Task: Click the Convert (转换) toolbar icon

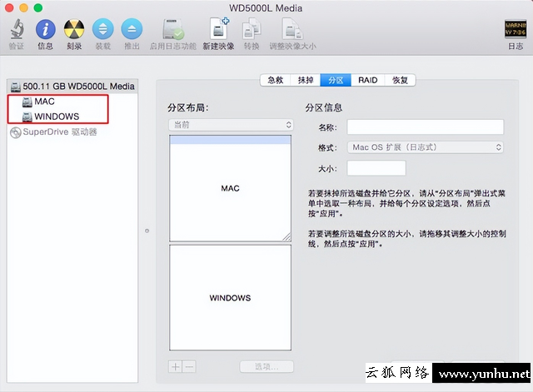Action: 252,29
